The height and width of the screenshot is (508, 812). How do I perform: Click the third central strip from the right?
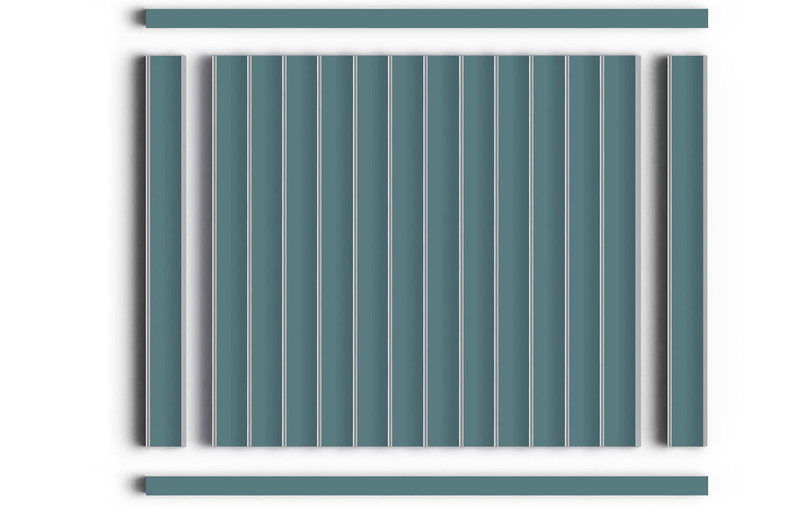[x=549, y=251]
